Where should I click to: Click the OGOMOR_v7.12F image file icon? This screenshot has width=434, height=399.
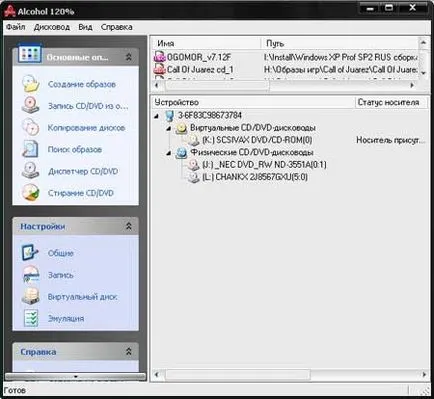tap(159, 57)
